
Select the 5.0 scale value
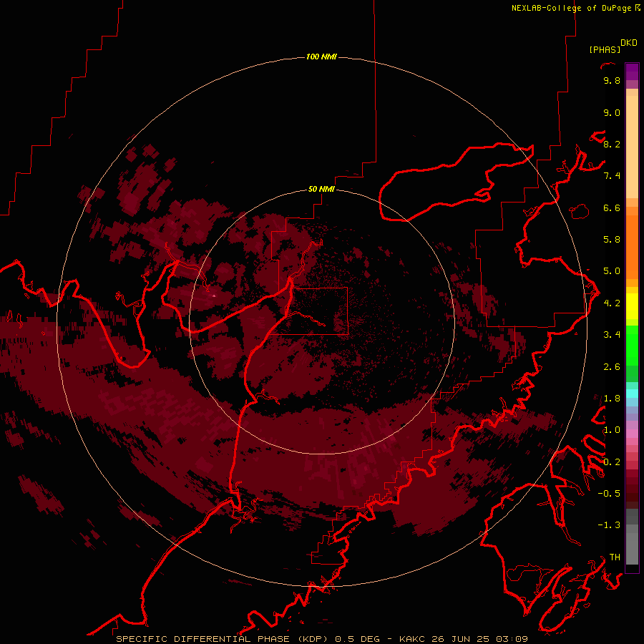612,271
